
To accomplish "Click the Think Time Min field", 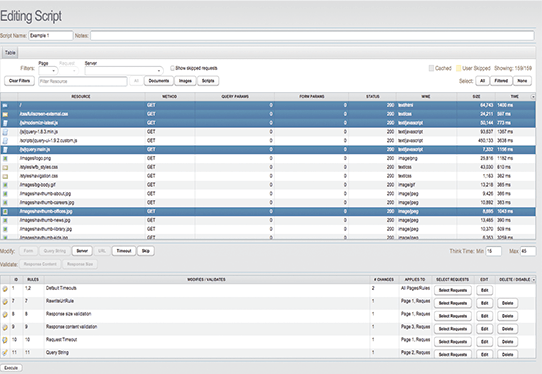I will [493, 251].
